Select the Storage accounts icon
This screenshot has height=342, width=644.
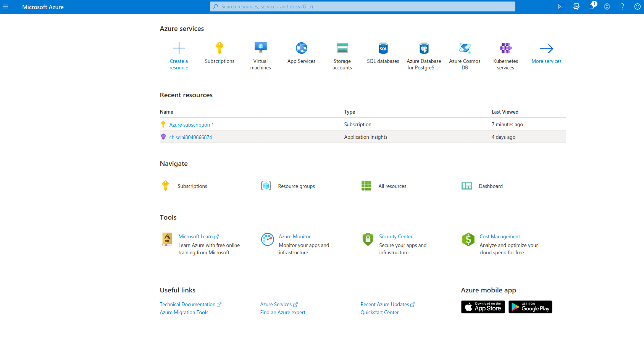[342, 48]
